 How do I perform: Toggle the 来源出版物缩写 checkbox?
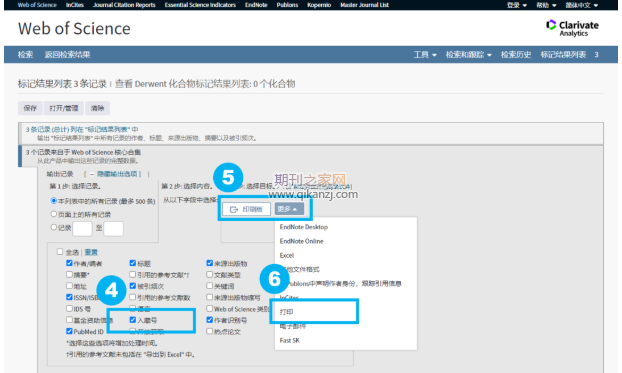[210, 297]
